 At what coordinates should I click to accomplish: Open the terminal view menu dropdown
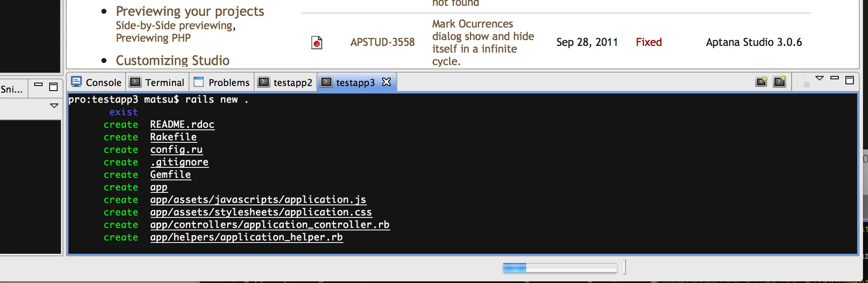click(820, 78)
